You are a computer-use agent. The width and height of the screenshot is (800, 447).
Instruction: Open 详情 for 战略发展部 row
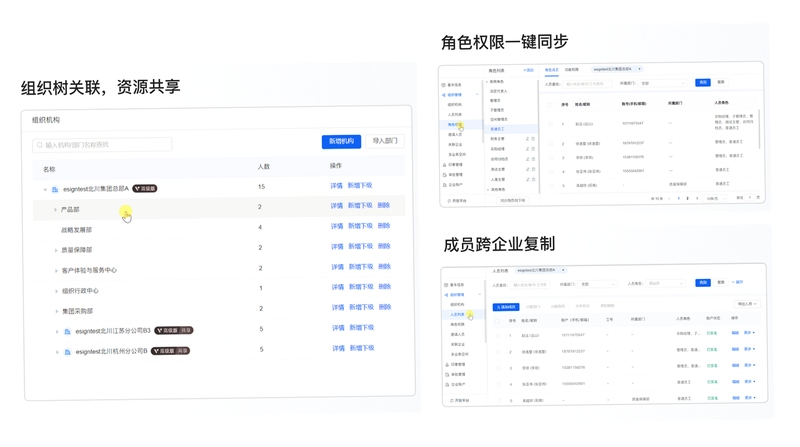coord(337,226)
